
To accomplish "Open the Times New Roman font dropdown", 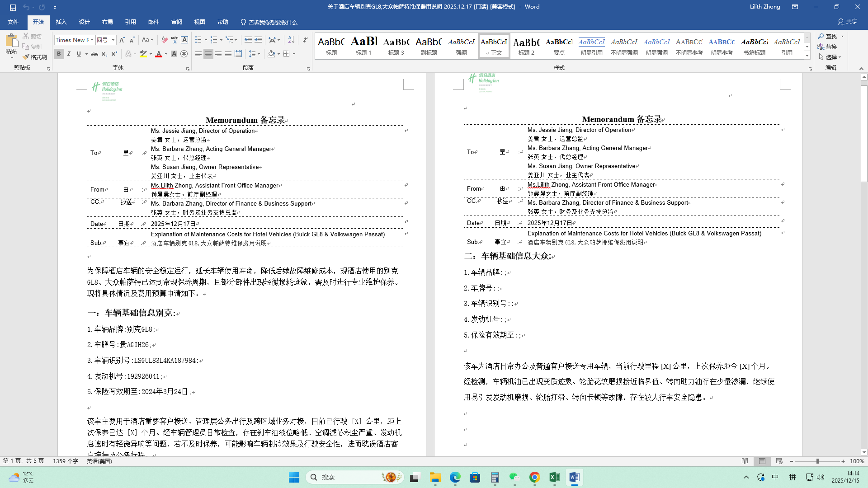I will click(x=92, y=40).
